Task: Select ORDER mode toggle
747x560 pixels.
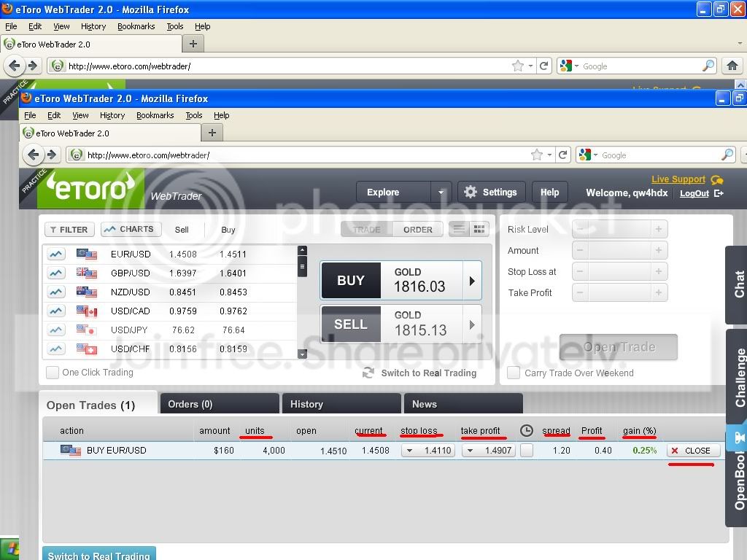Action: tap(418, 230)
